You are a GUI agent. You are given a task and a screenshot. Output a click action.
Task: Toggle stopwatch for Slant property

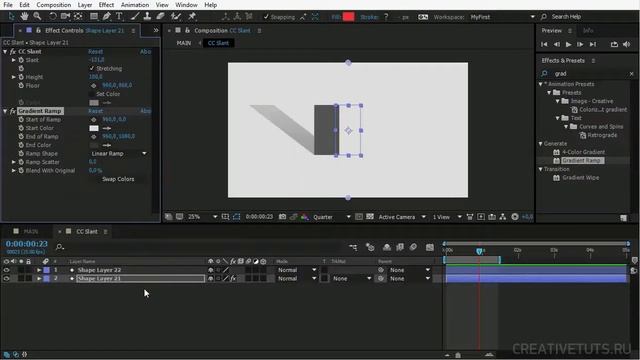(21, 60)
